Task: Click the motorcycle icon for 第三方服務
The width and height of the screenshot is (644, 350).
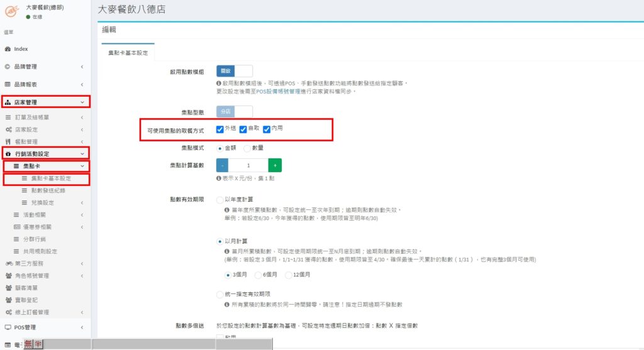Action: pos(9,263)
